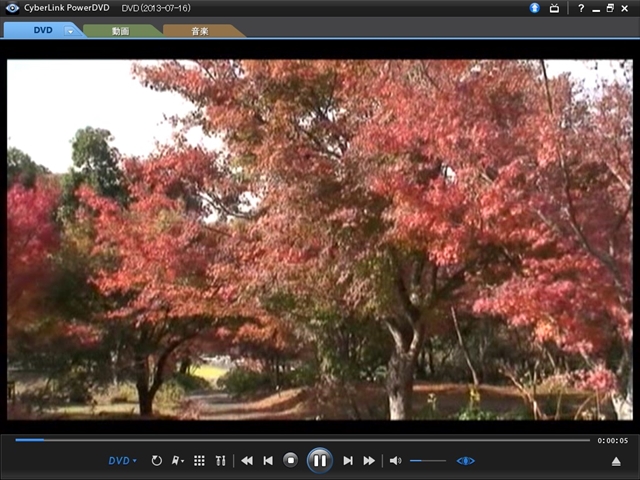Adjust the volume slider

428,460
